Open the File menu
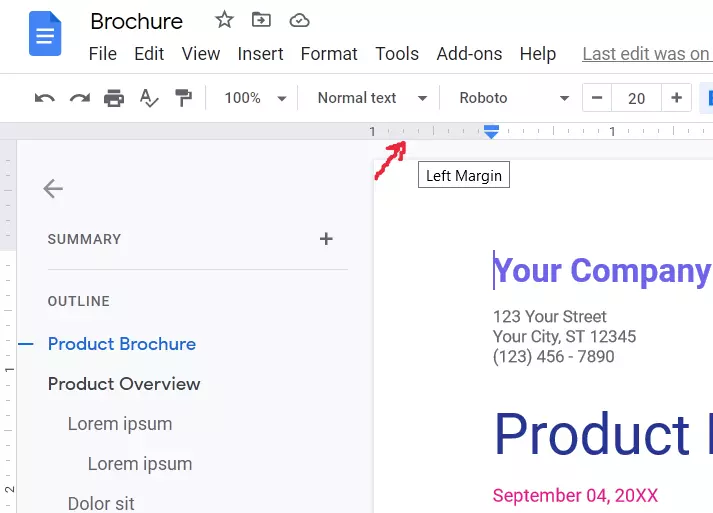Viewport: 713px width, 513px height. point(102,54)
